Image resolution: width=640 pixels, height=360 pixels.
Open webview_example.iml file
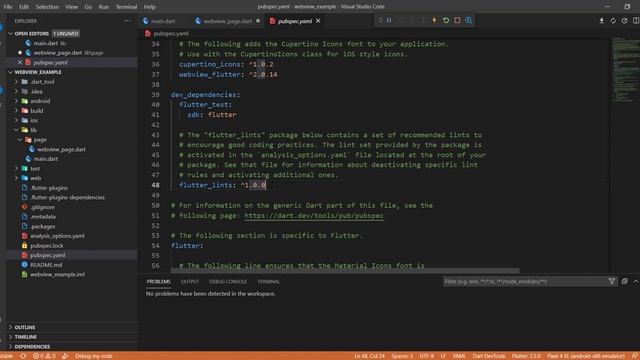point(57,275)
